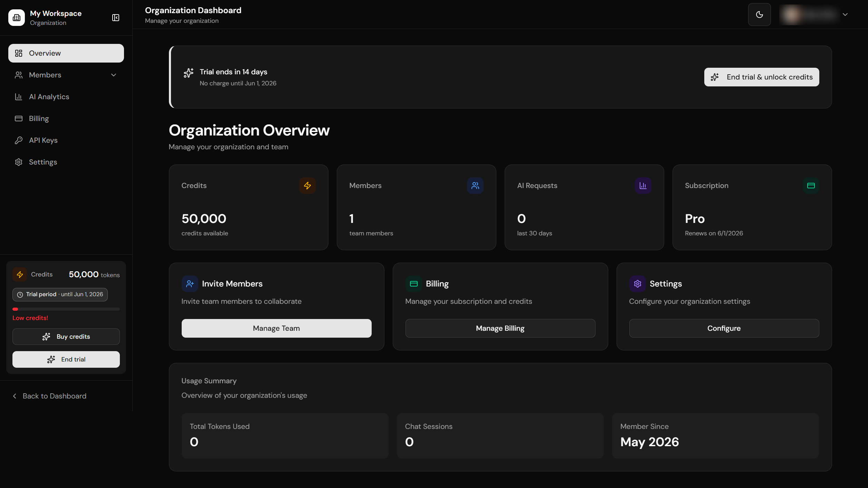Click the sparkle icon beside Trial ends
This screenshot has height=488, width=868.
tap(189, 73)
